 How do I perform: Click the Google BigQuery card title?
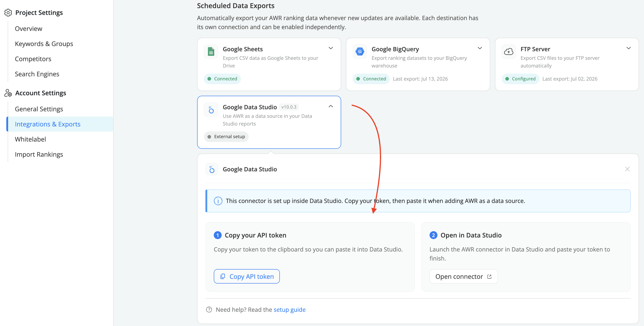pos(395,49)
